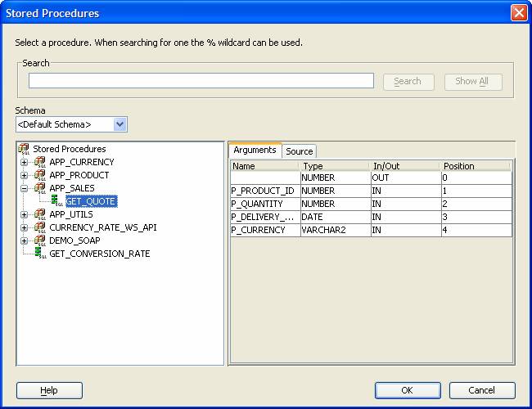Click the Position column header
This screenshot has height=409, width=532.
(476, 166)
